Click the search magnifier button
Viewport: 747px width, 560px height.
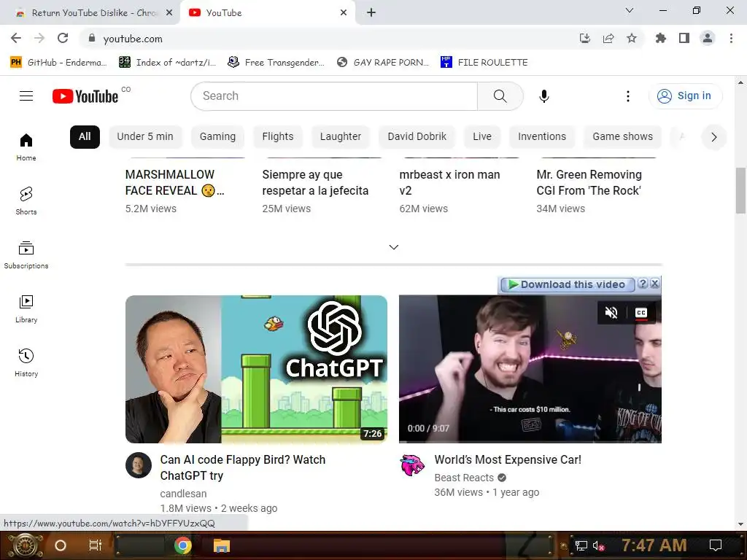pos(500,96)
